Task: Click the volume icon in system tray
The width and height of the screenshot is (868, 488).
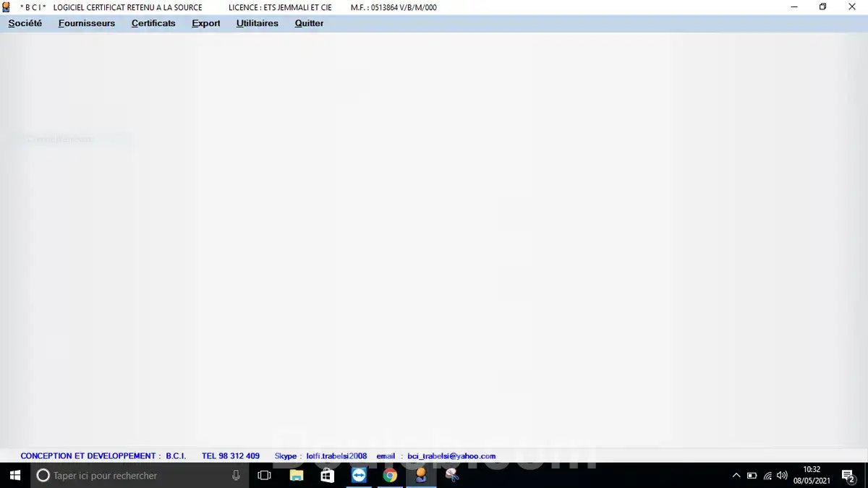Action: (x=781, y=475)
